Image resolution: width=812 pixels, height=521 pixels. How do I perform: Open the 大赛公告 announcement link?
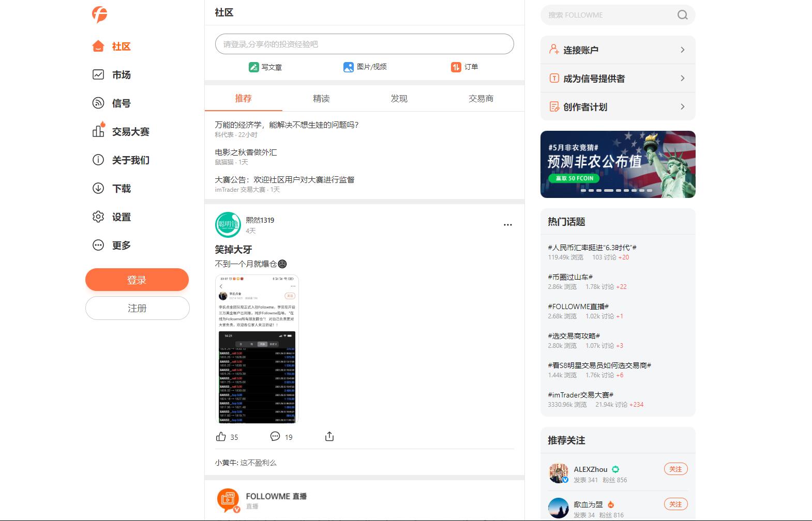click(285, 179)
